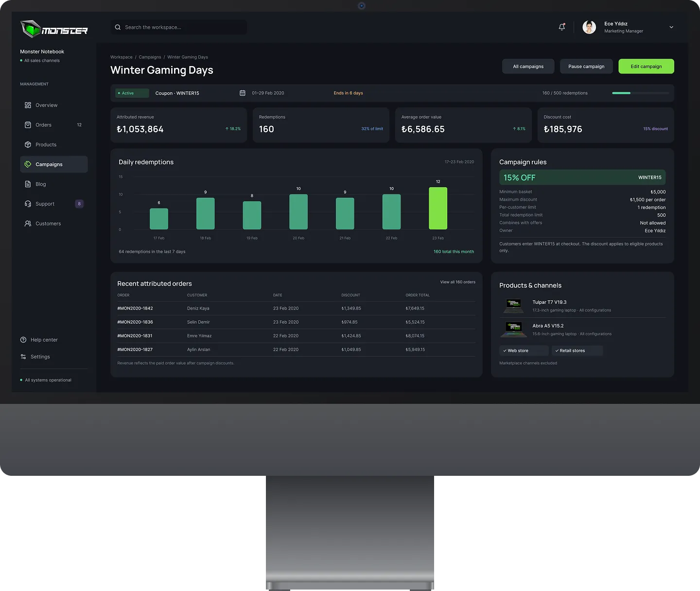Click customer name Emre Yılmaz
The image size is (700, 591).
click(199, 336)
